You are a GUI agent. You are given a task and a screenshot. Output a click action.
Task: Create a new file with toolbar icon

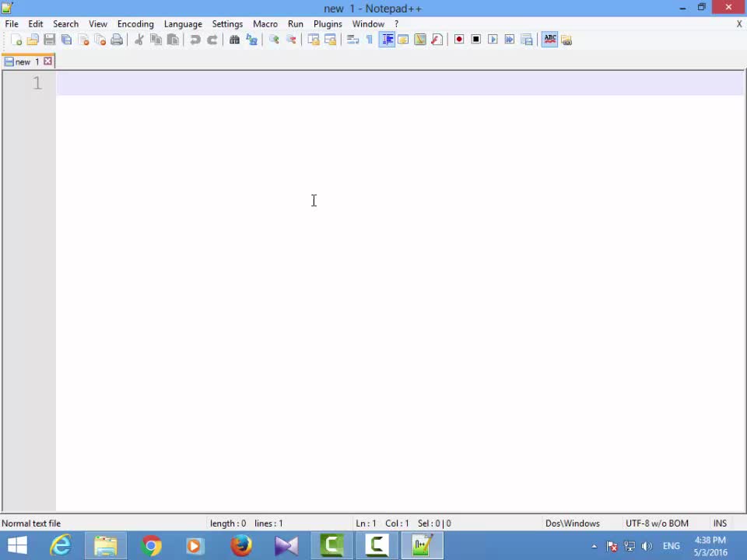pyautogui.click(x=16, y=40)
